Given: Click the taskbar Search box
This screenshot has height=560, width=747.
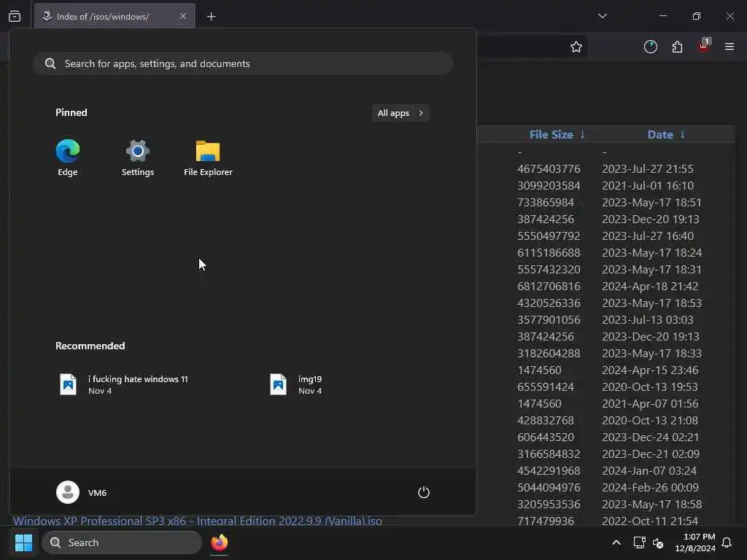Looking at the screenshot, I should 122,542.
